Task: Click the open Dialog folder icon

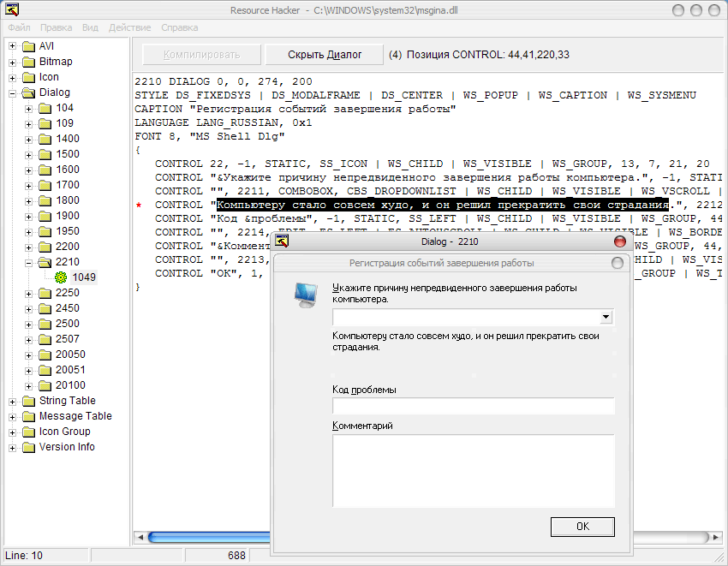Action: click(29, 92)
